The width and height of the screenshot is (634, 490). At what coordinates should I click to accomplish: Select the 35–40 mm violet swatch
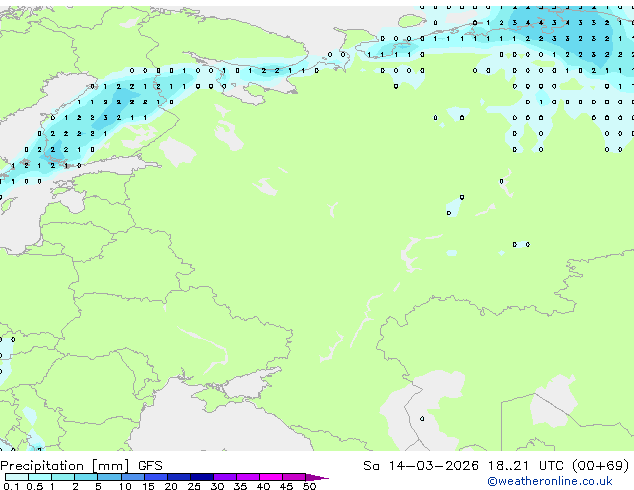tap(248, 477)
